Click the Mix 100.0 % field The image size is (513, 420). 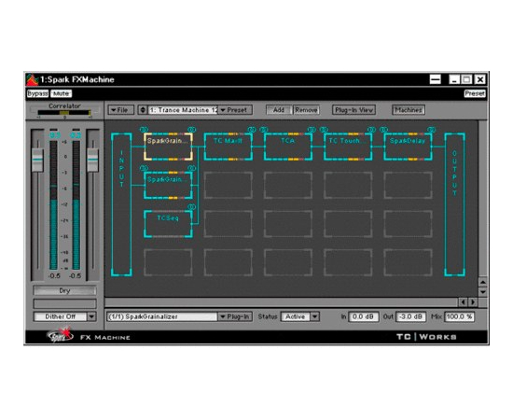point(459,316)
